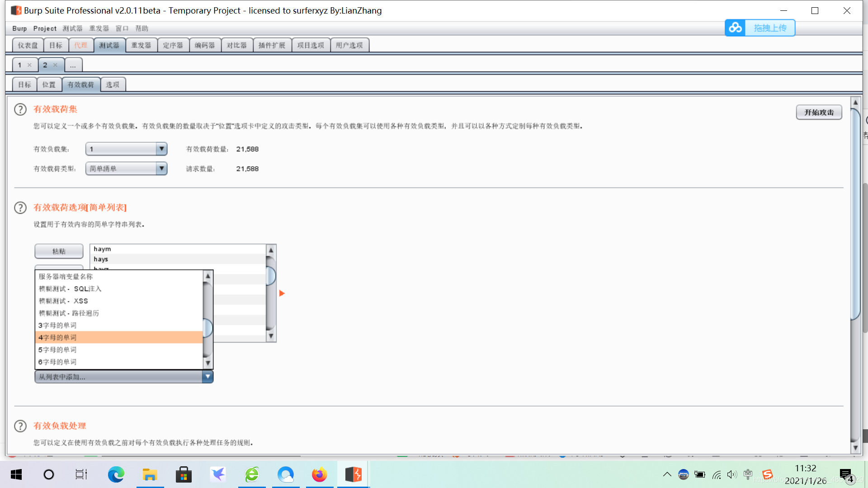Click payload list scrollbar down arrow
Viewport: 868px width, 488px height.
(271, 336)
